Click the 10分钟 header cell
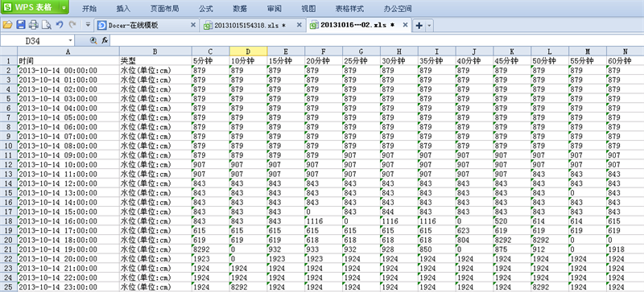This screenshot has width=644, height=292. [248, 61]
